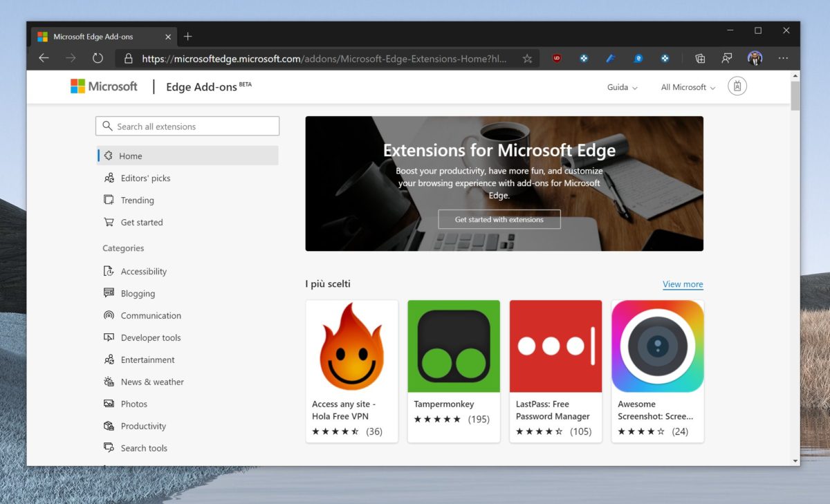Toggle the favorites star for this page
The image size is (830, 504).
coord(527,58)
